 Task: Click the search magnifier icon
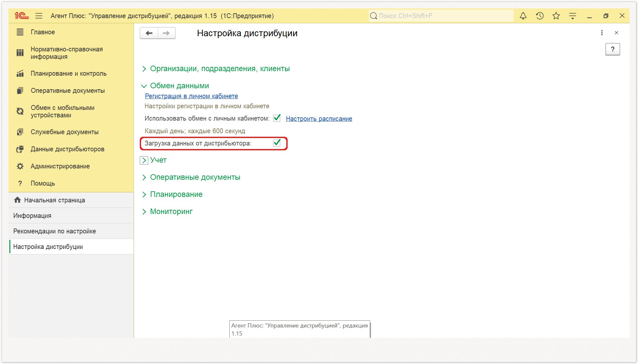click(x=374, y=16)
